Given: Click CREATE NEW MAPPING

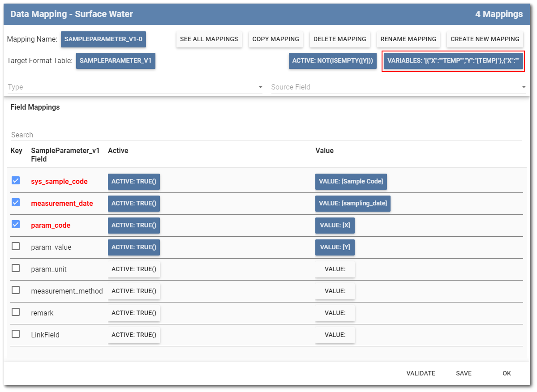Looking at the screenshot, I should pyautogui.click(x=485, y=39).
